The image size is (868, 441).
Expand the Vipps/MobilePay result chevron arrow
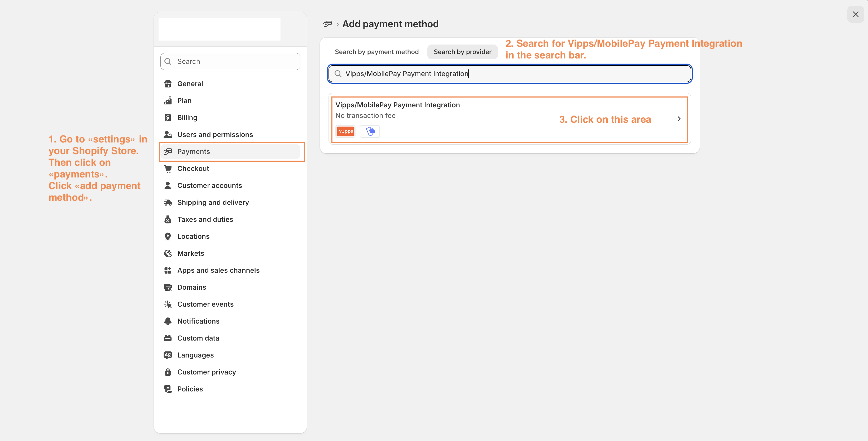(679, 119)
